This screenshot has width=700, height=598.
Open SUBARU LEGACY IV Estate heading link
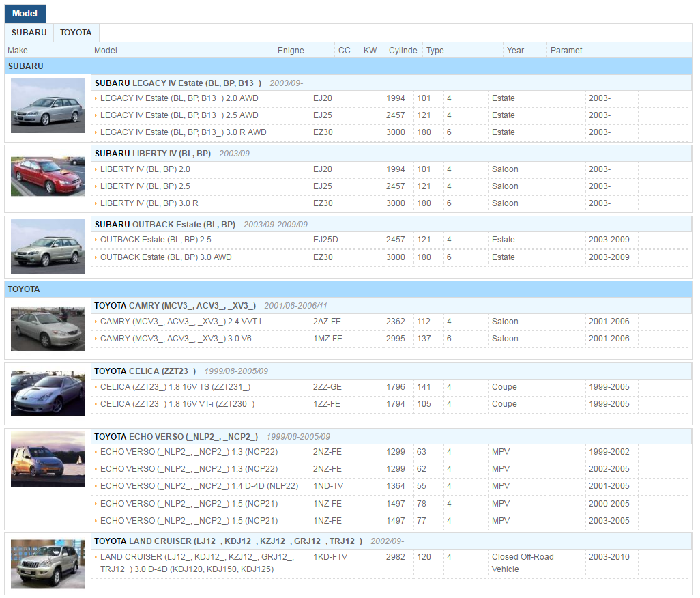click(x=177, y=83)
